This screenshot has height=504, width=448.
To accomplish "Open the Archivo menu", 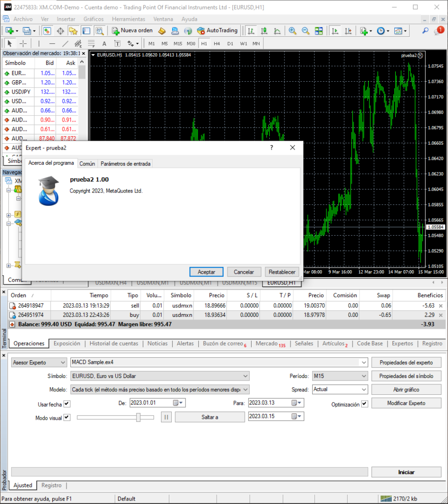I will (x=23, y=19).
